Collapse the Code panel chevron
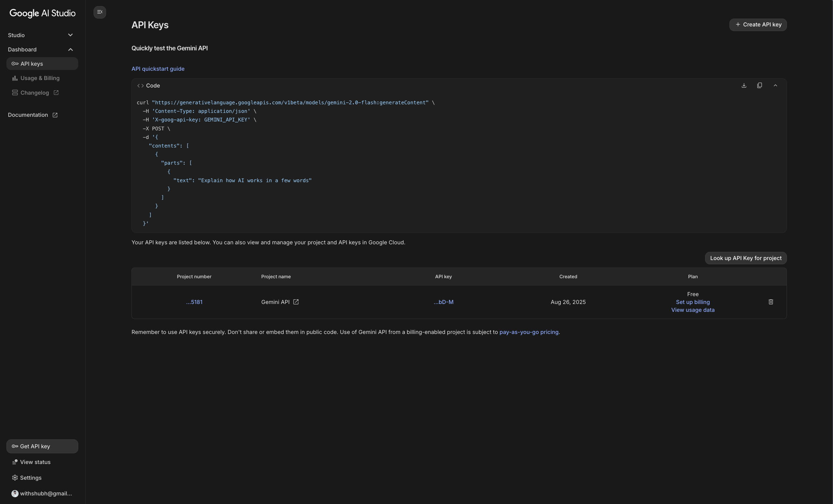Screen dimensions: 833x504 coord(775,86)
